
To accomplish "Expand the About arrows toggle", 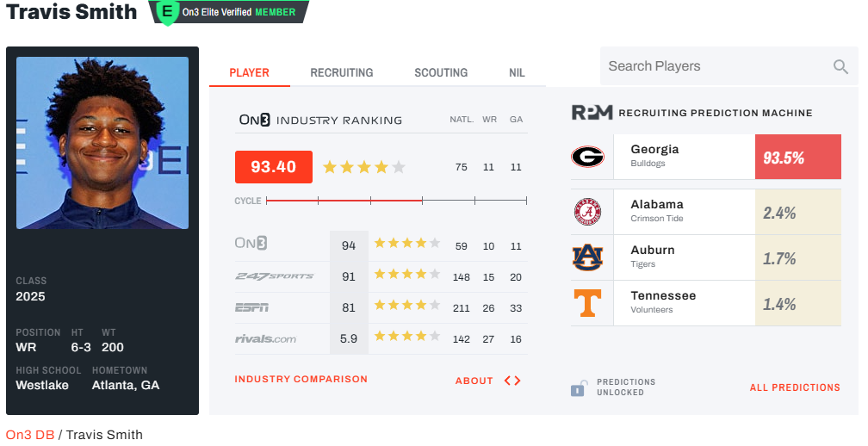I will pos(512,381).
